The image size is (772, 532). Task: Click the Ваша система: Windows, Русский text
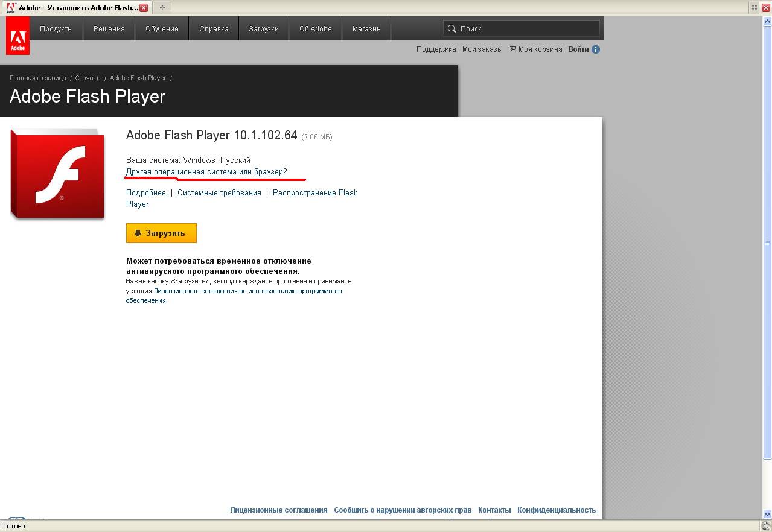(x=188, y=160)
